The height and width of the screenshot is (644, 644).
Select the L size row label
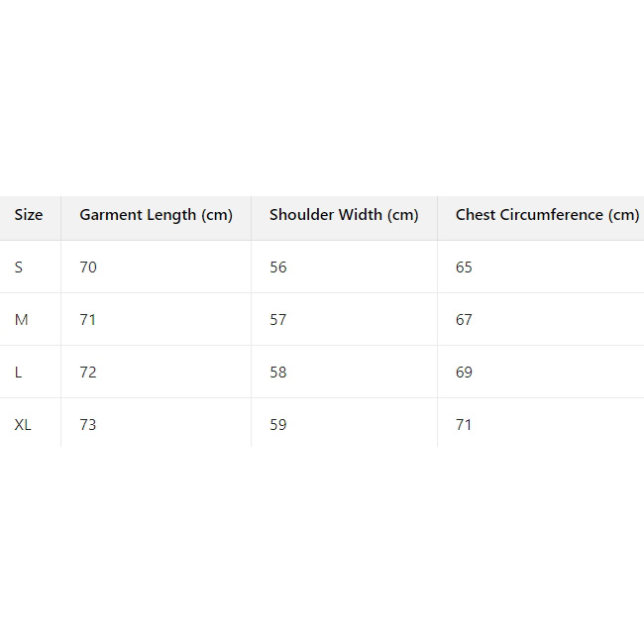point(19,373)
